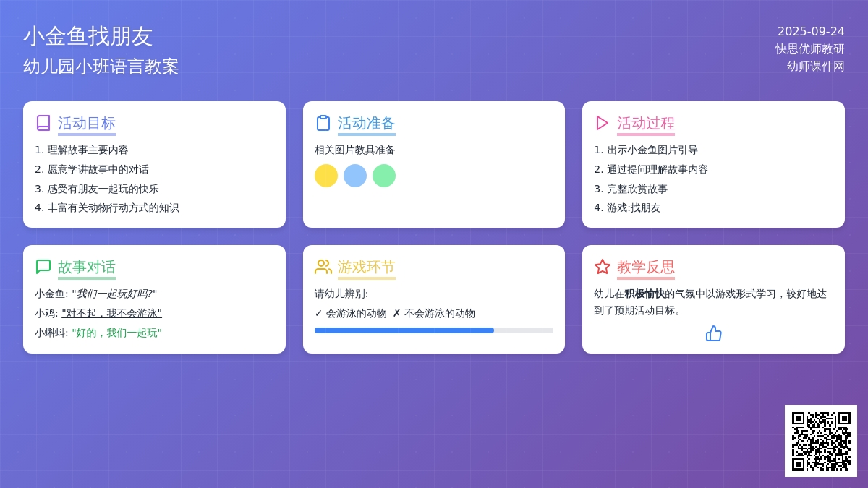The width and height of the screenshot is (868, 488).
Task: Click the star icon beside 教学反思
Action: pos(603,267)
